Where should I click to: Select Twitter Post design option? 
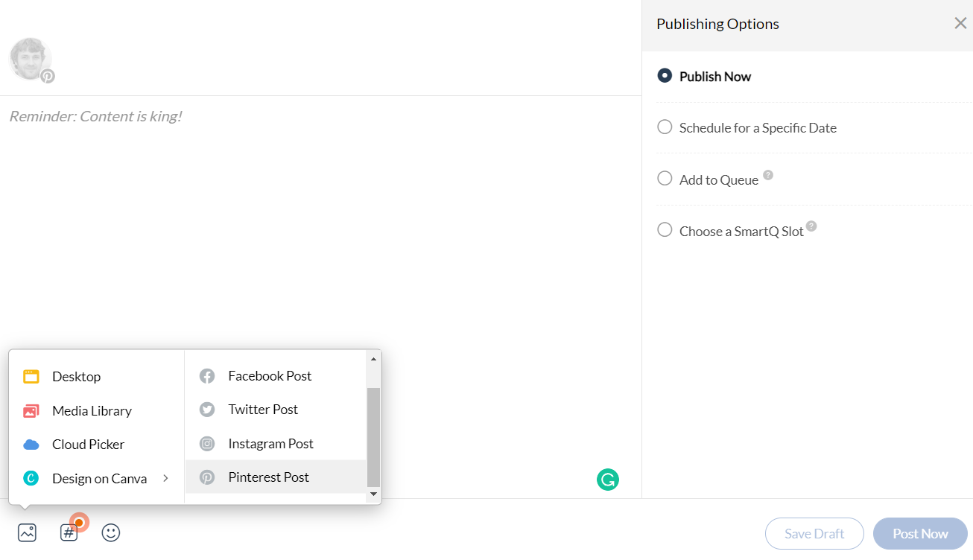(262, 409)
